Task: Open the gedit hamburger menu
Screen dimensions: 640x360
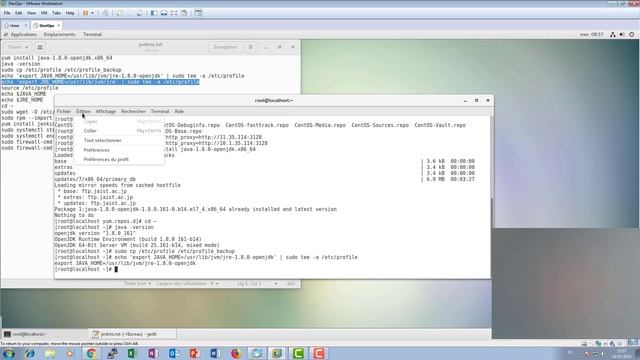Action: (251, 47)
